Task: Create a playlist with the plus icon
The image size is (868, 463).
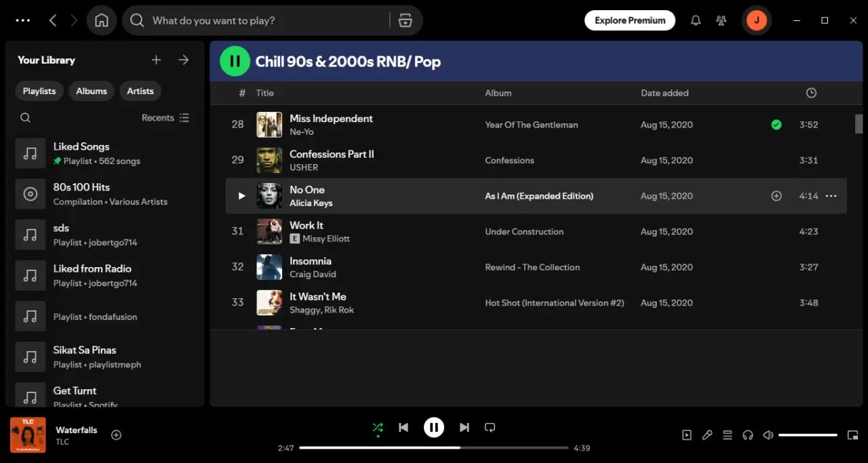Action: (x=156, y=60)
